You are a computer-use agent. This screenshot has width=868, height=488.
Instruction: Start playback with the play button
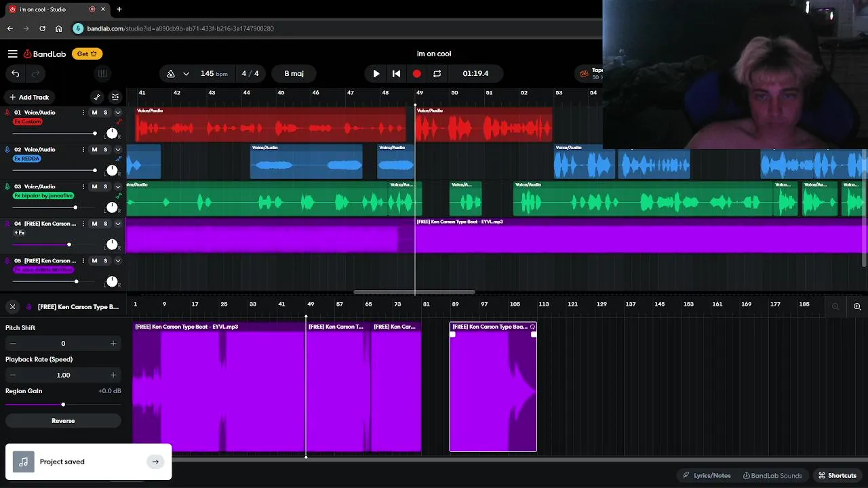376,73
